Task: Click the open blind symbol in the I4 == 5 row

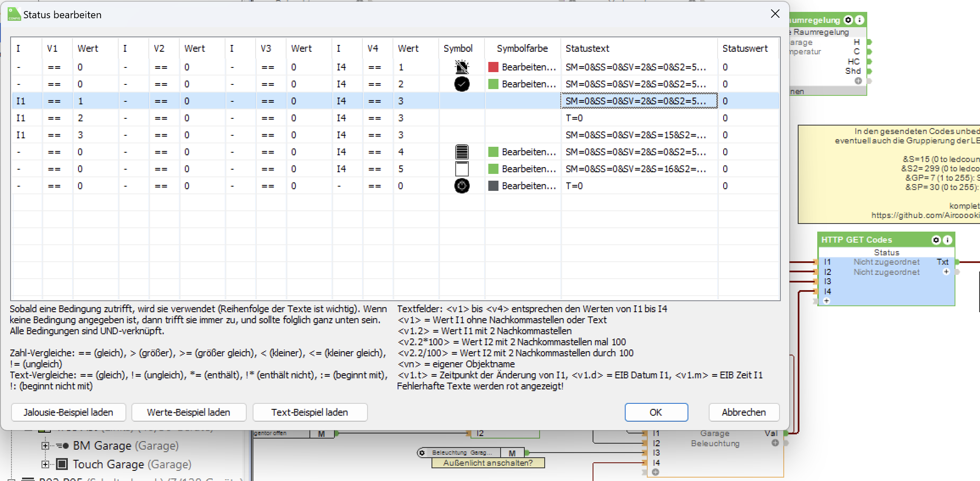Action: click(462, 169)
